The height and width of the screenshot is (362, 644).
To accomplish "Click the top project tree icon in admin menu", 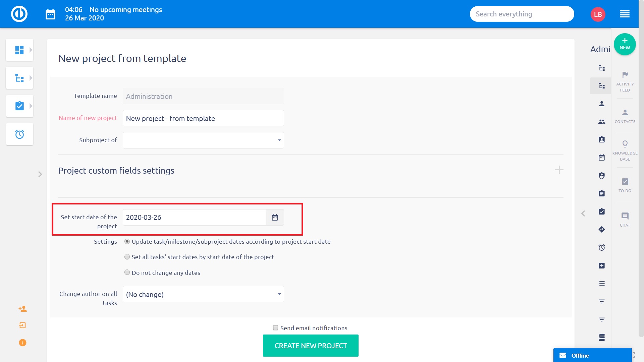I will [602, 68].
